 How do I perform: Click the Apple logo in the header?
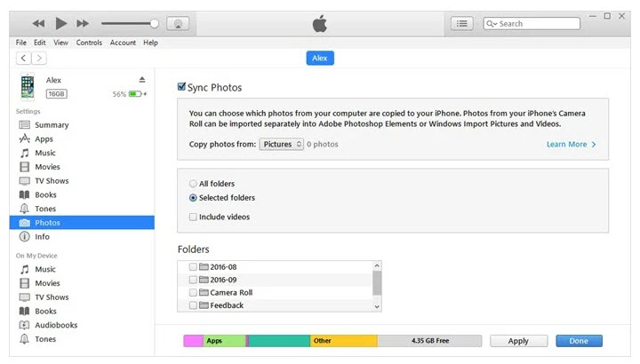pos(320,24)
